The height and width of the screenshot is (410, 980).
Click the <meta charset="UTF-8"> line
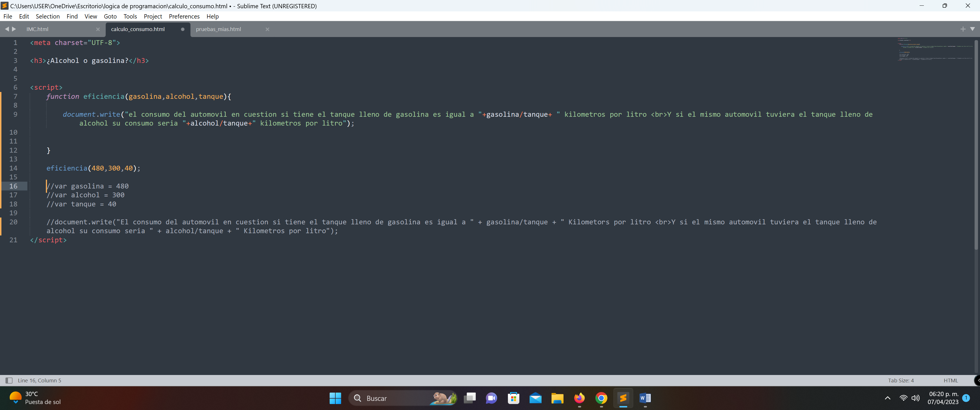(75, 43)
